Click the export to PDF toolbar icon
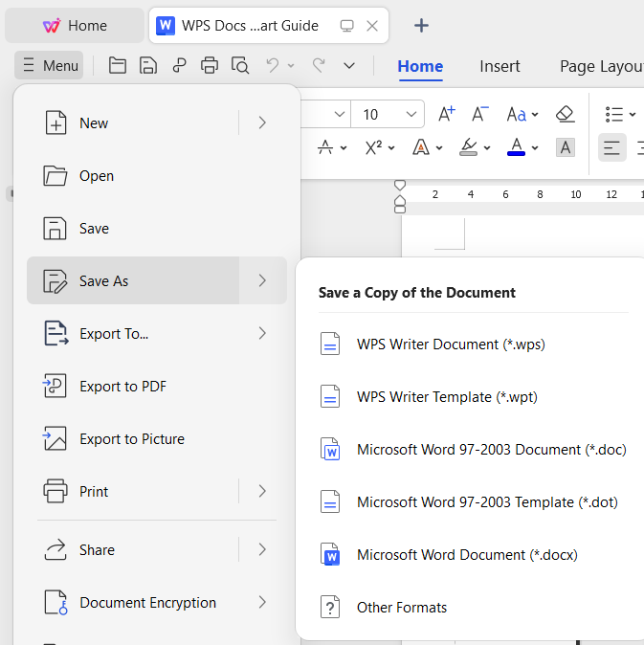 pos(179,65)
